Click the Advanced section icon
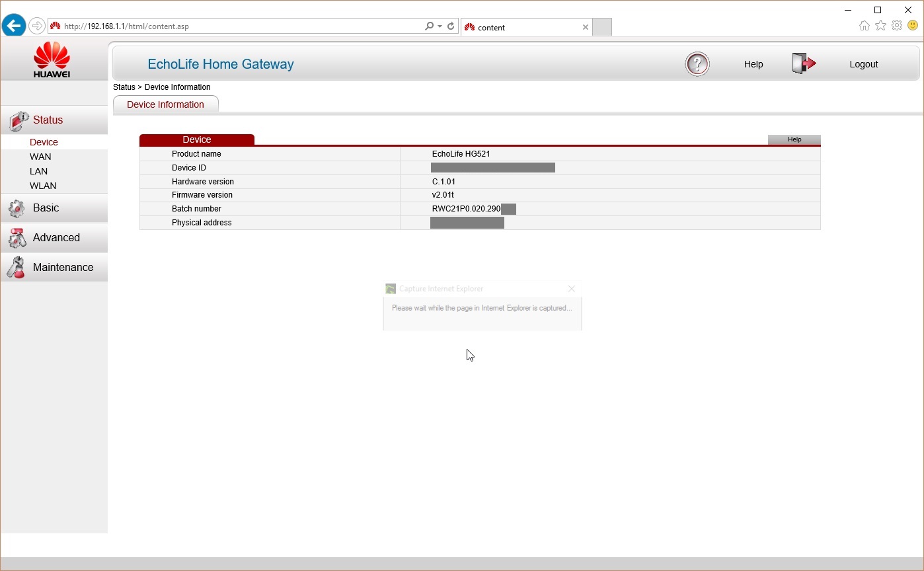The width and height of the screenshot is (924, 571). pyautogui.click(x=17, y=238)
